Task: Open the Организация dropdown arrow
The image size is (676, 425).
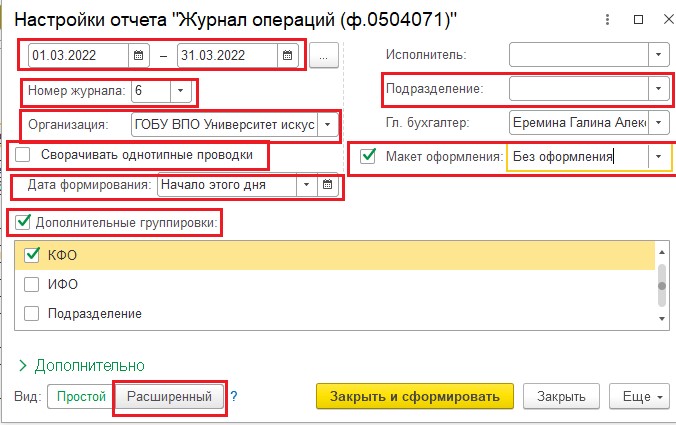Action: click(328, 125)
